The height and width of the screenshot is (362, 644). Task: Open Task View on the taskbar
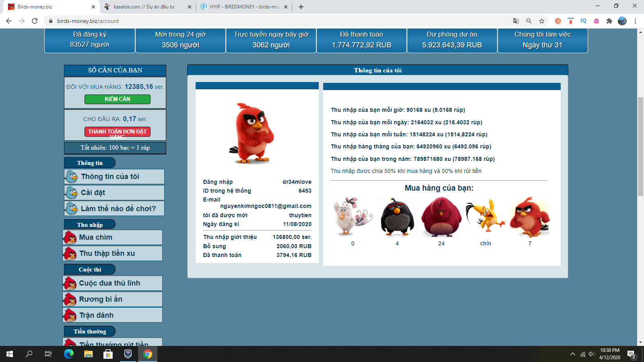click(48, 354)
